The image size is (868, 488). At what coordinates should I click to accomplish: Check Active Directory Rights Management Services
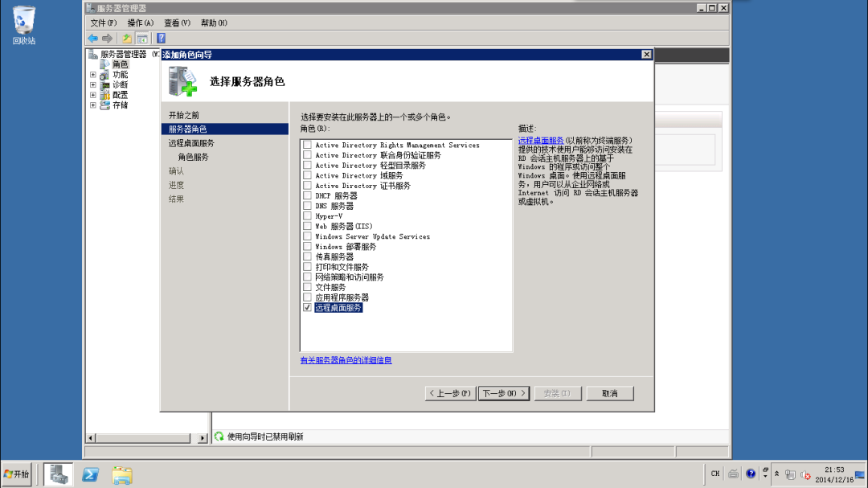(x=307, y=145)
